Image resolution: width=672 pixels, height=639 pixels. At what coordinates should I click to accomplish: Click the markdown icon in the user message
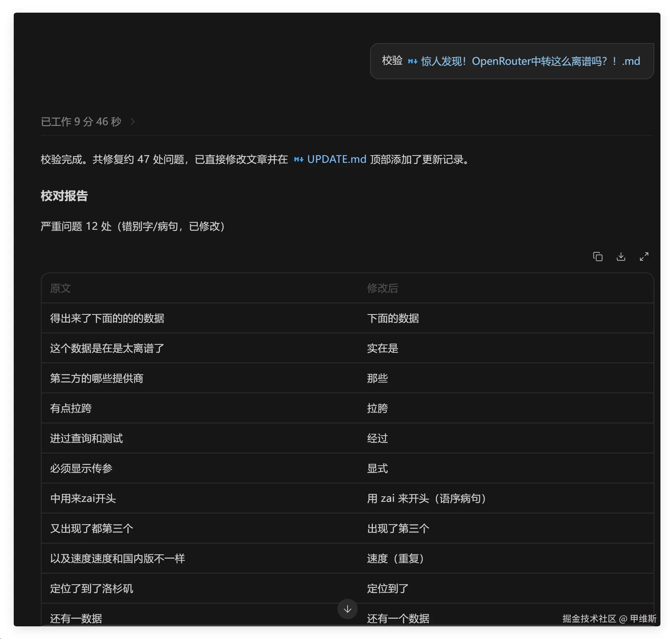[x=413, y=61]
